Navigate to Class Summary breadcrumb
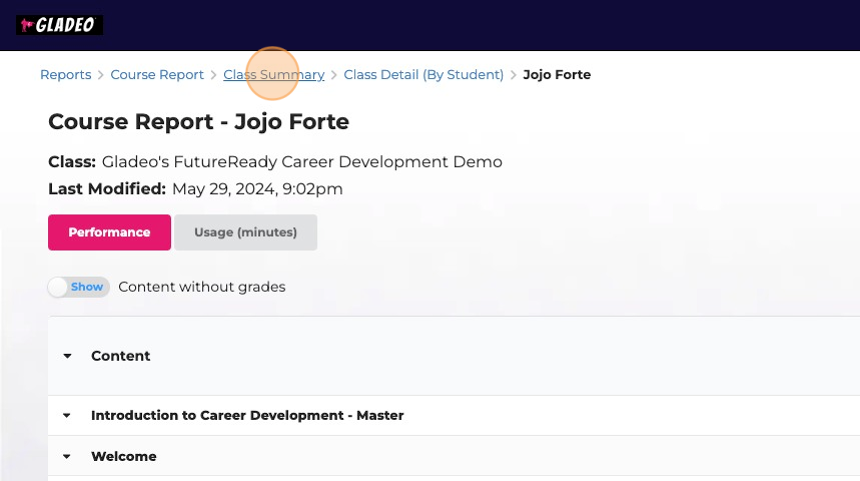Image resolution: width=860 pixels, height=481 pixels. pos(273,75)
